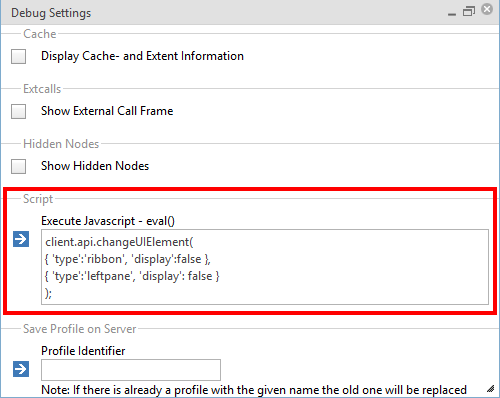This screenshot has width=500, height=398.
Task: Enable Display Cache- and Extent Information checkbox
Action: click(18, 56)
